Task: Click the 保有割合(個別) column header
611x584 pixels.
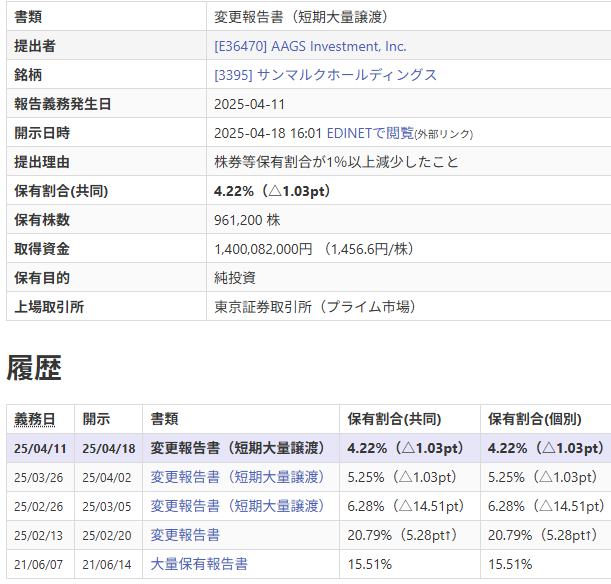Action: point(535,419)
